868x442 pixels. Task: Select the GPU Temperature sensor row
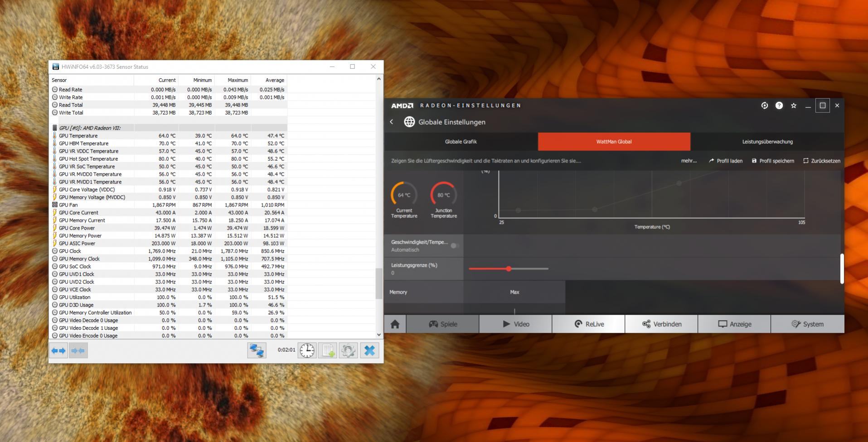pyautogui.click(x=168, y=135)
